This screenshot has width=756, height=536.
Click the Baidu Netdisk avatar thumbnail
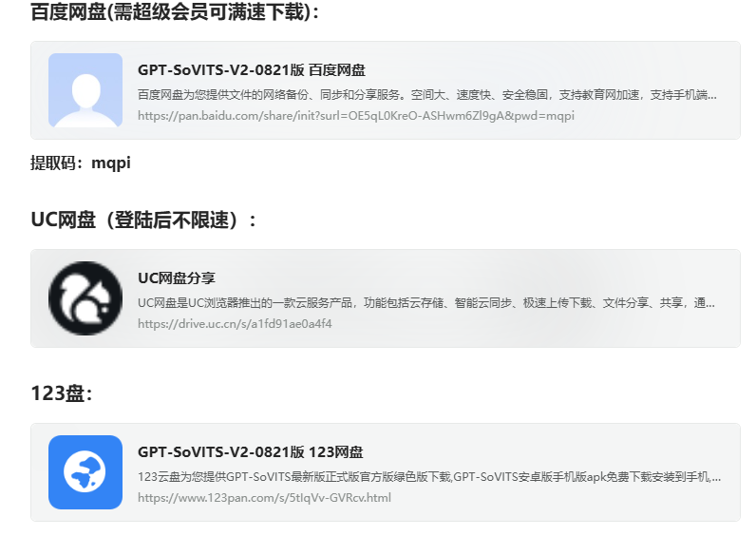85,90
